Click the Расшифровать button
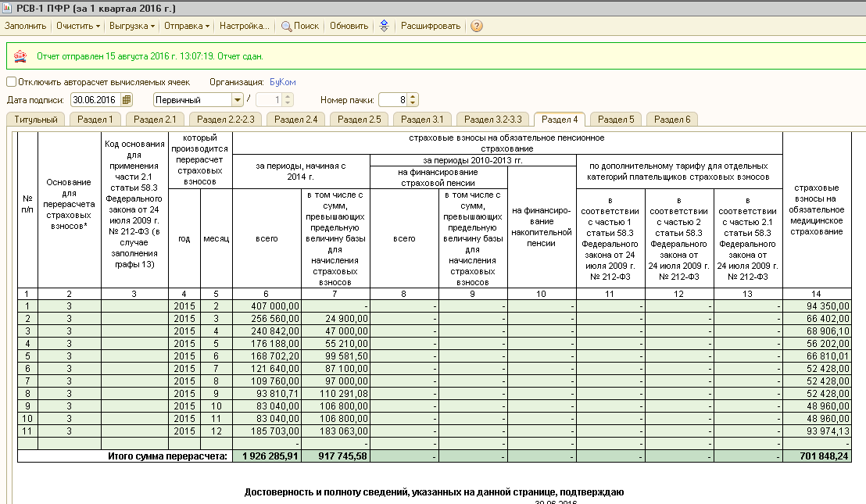The height and width of the screenshot is (504, 866). tap(430, 26)
